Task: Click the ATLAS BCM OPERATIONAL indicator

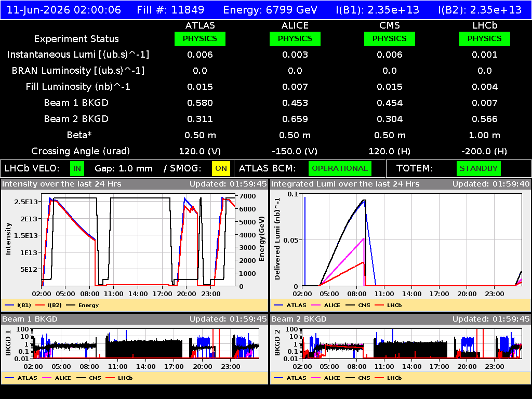Action: 340,169
